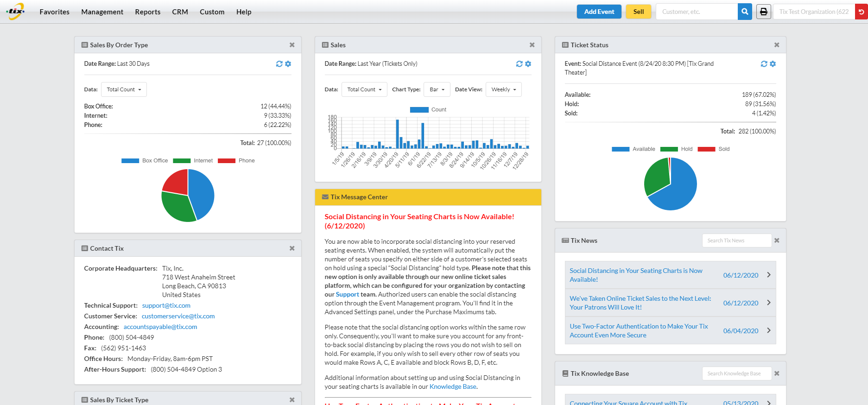The image size is (868, 405).
Task: Open Chart Type Bar dropdown
Action: tap(437, 89)
